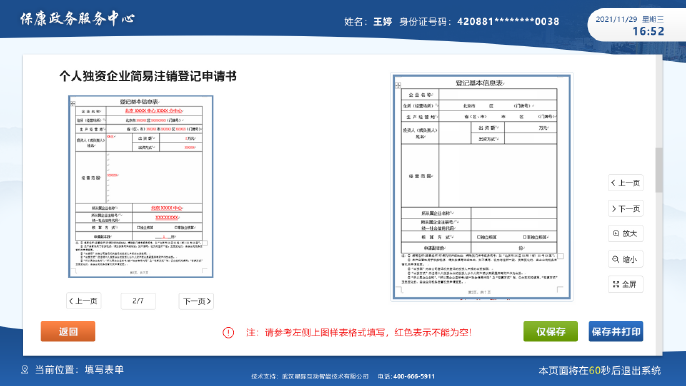Click the location pin icon beside 当前位置
This screenshot has width=687, height=386.
[x=25, y=370]
